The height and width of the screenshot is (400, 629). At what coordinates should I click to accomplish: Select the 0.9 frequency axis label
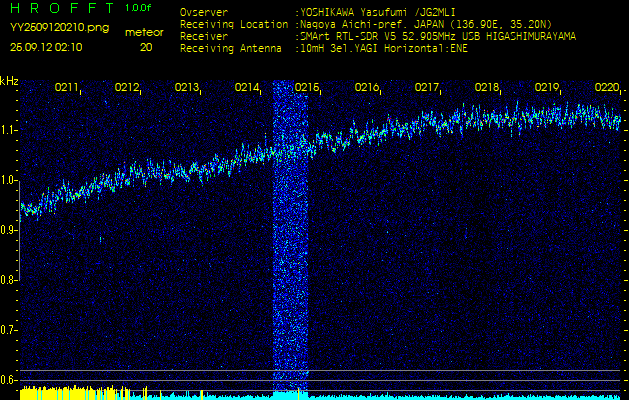point(9,230)
